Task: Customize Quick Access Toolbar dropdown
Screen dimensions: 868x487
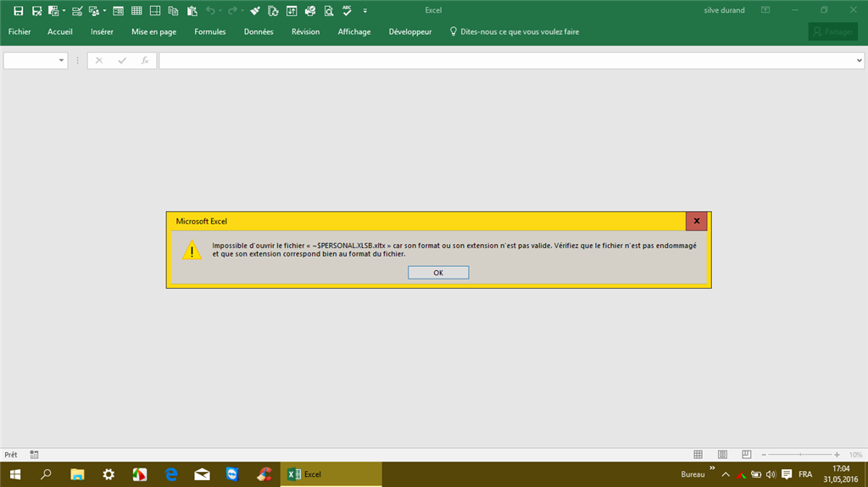Action: click(x=364, y=10)
